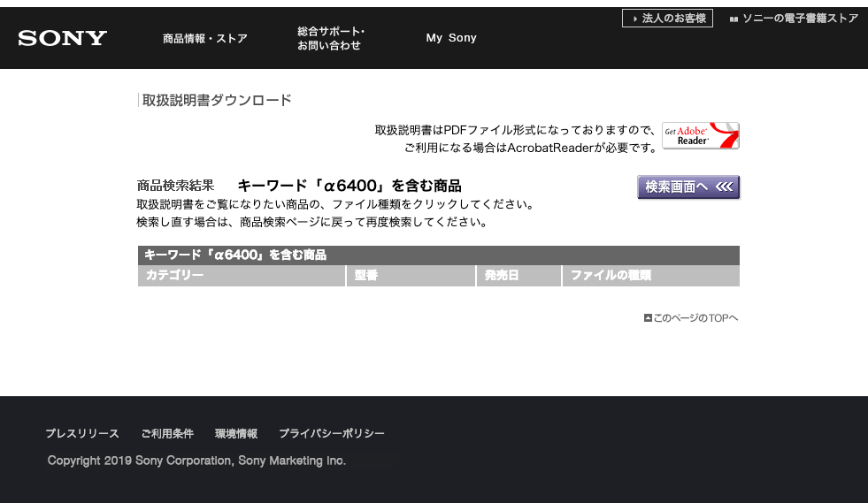Click the 法人のお客様 button
The height and width of the screenshot is (503, 868).
pos(668,19)
